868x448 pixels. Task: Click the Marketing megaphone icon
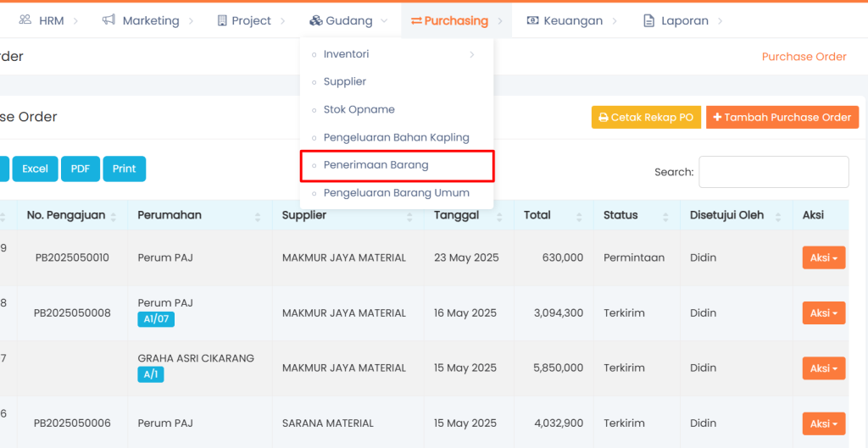click(x=108, y=20)
